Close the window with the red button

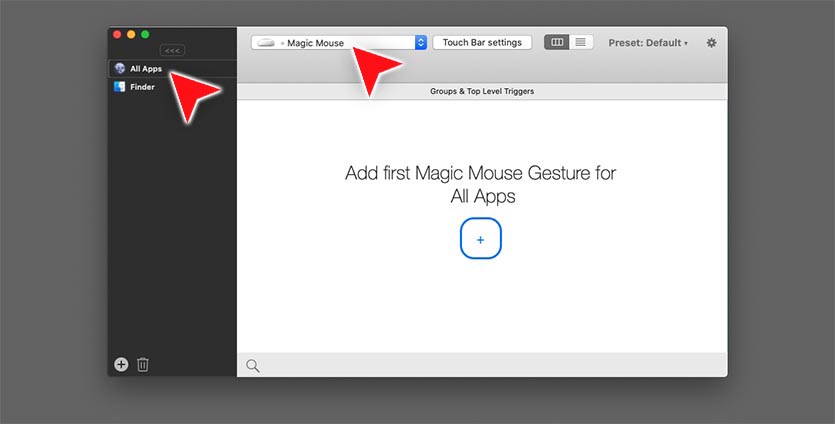(117, 35)
